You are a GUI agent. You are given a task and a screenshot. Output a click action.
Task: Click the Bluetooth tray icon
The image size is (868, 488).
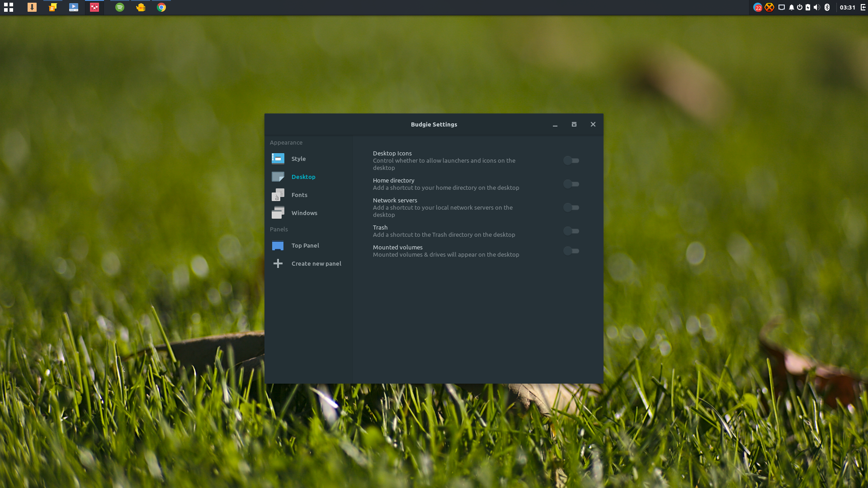click(x=827, y=7)
